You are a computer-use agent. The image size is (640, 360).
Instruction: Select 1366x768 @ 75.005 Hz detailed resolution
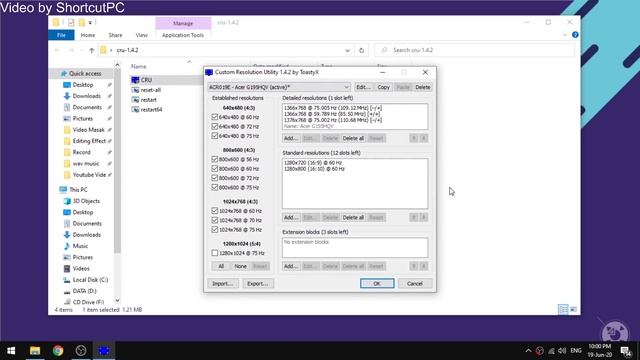[x=333, y=108]
